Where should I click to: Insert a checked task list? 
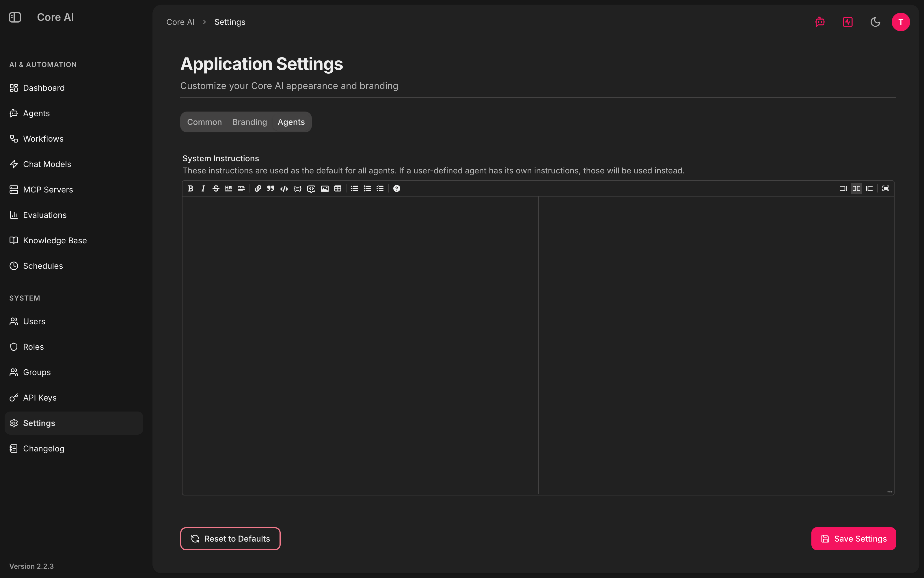[x=380, y=188]
